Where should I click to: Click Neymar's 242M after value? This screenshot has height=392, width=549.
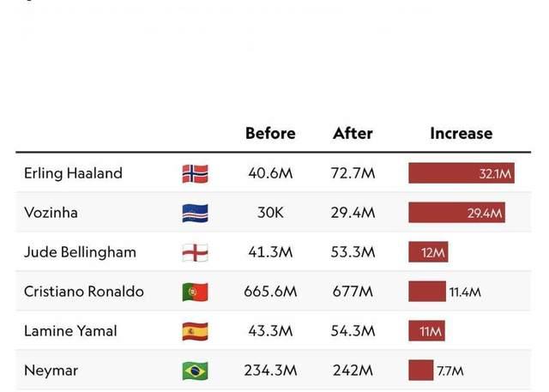(x=353, y=371)
